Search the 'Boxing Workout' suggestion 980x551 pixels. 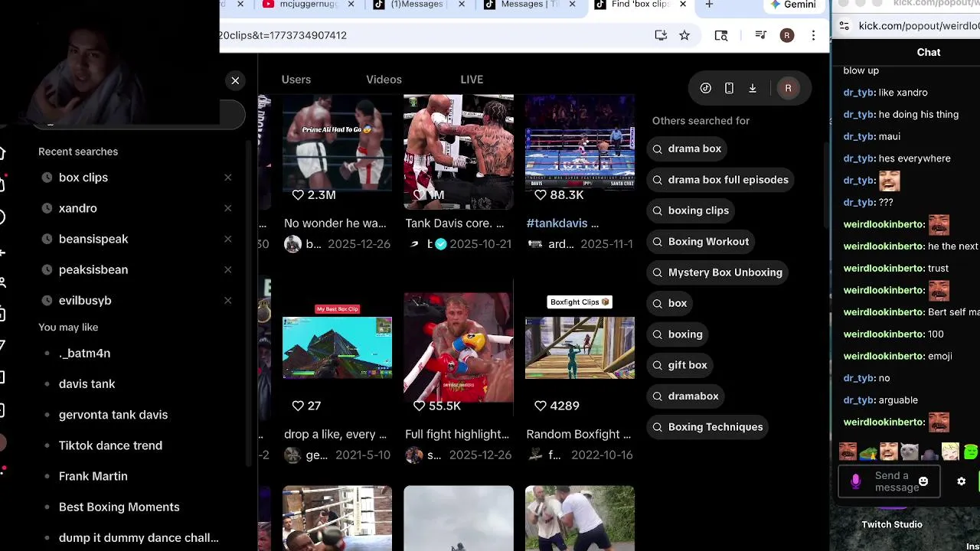702,242
